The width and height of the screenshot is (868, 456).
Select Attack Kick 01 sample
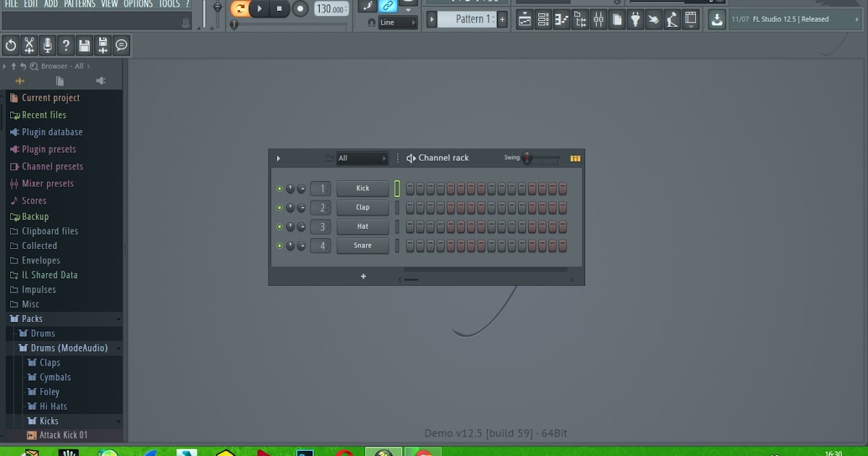(64, 435)
